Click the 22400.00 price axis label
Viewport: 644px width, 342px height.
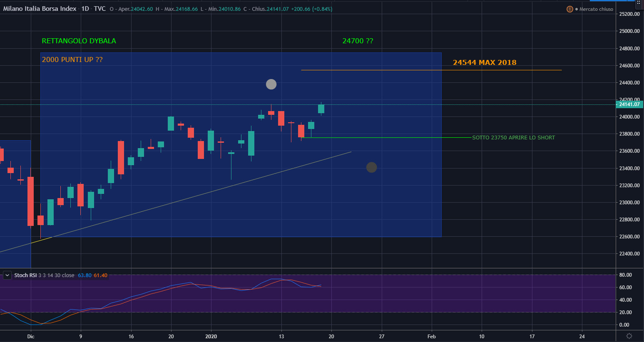[629, 254]
